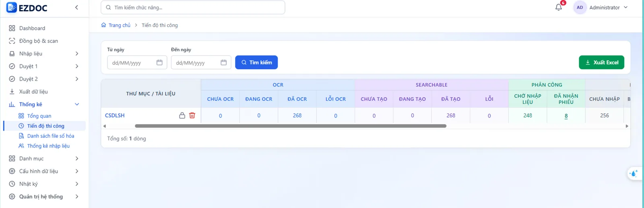The width and height of the screenshot is (644, 208).
Task: Click the scrollbar left arrow
Action: point(105,126)
